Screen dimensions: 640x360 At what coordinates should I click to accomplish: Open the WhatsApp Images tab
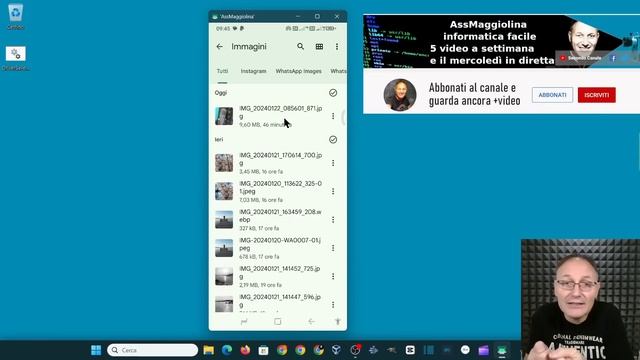point(298,71)
